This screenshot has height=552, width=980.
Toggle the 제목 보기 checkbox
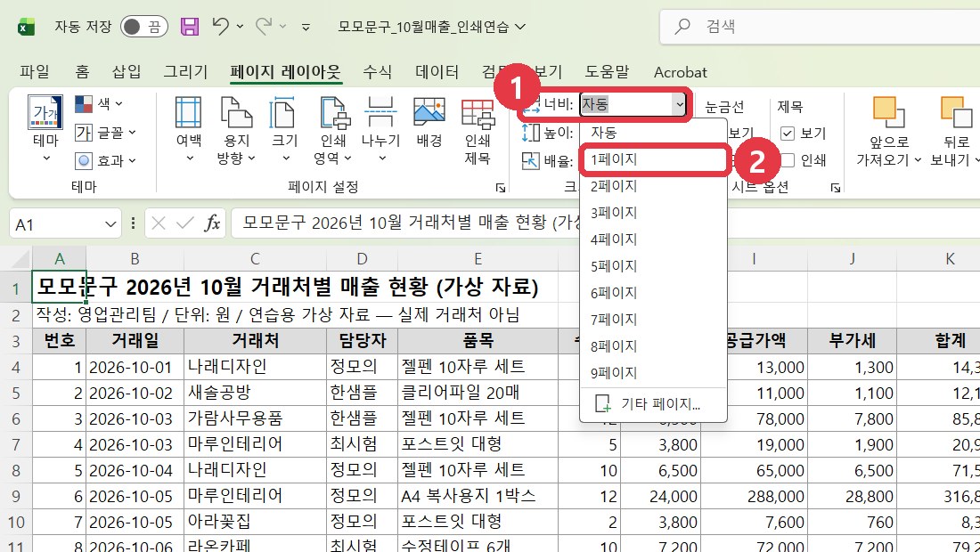tap(788, 133)
